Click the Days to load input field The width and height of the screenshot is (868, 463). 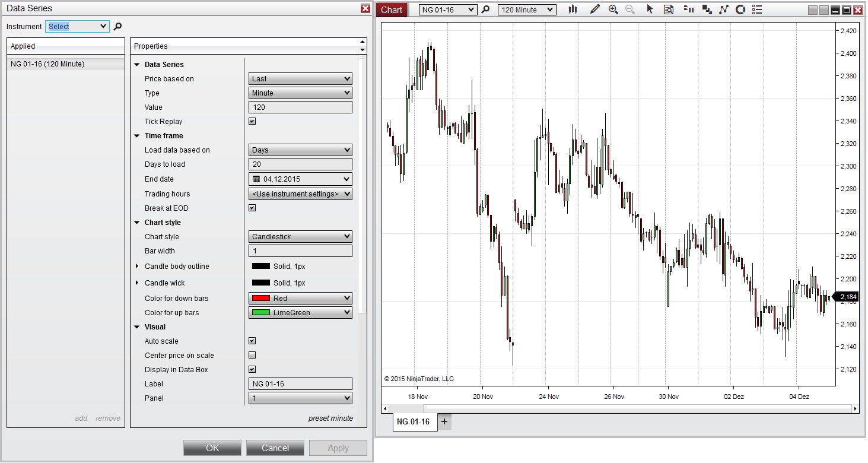[x=300, y=164]
